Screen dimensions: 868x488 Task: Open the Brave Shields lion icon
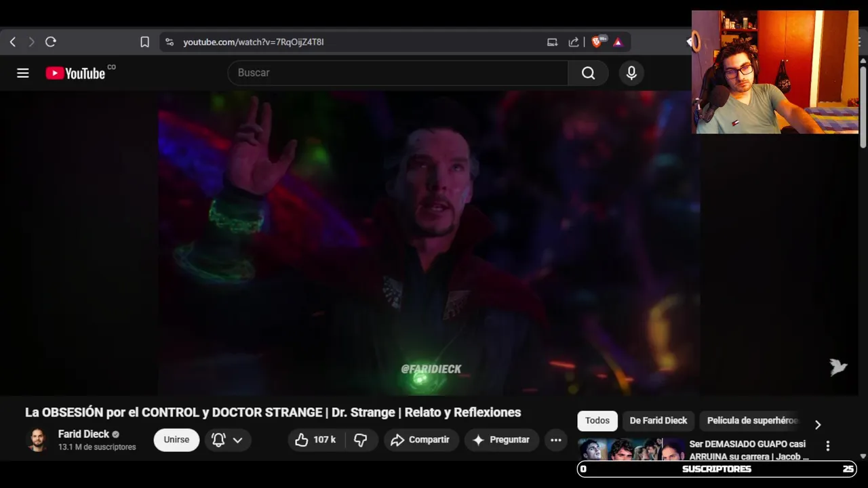click(597, 42)
